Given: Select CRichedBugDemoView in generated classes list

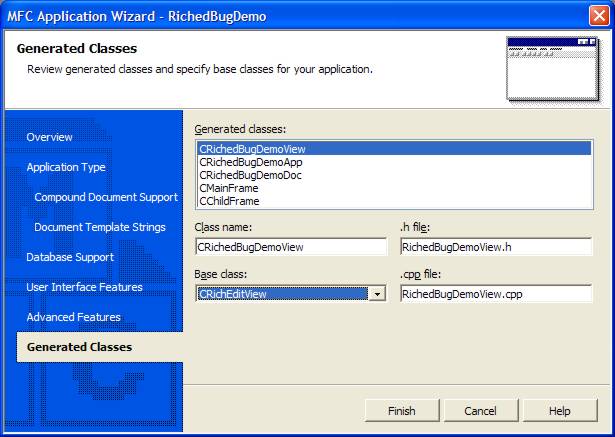Looking at the screenshot, I should click(394, 149).
